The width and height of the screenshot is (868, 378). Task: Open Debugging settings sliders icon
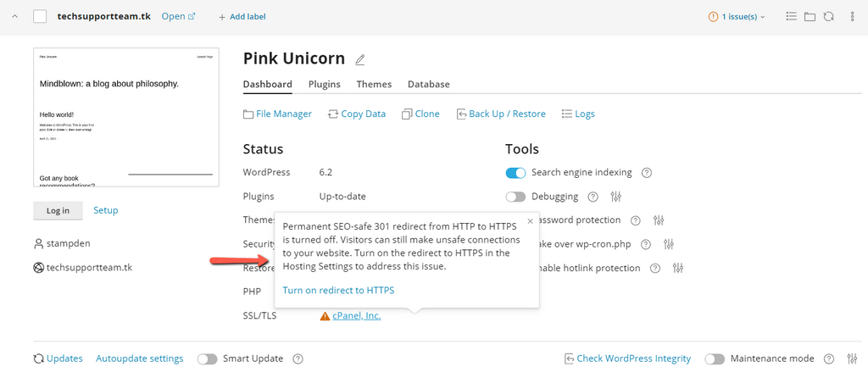[x=616, y=197]
